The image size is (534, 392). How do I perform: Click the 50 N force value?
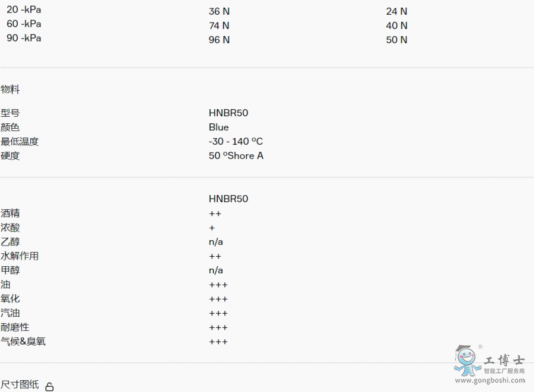point(396,40)
